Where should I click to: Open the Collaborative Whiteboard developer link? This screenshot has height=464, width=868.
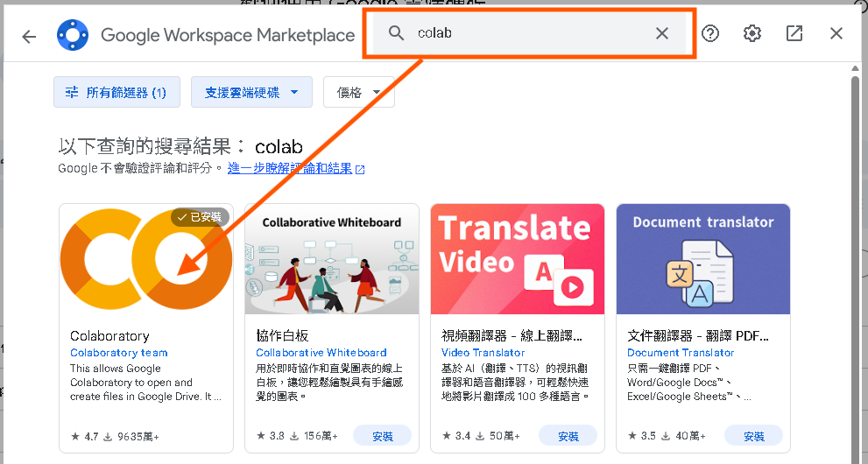[321, 352]
